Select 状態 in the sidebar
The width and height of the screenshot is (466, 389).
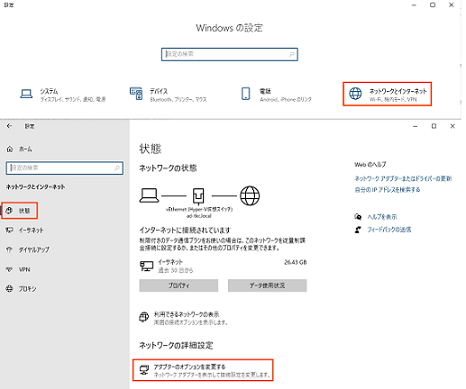point(19,211)
